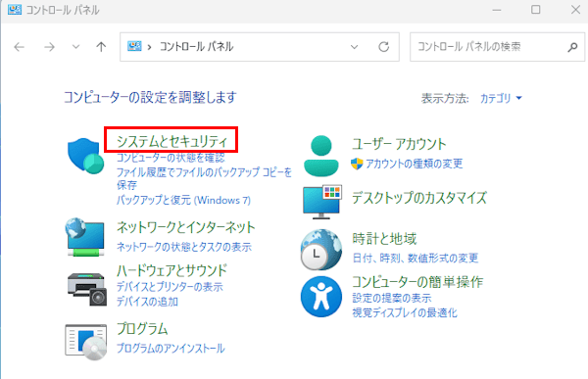This screenshot has height=379, width=588.
Task: Click the up-one-level arrow
Action: (101, 47)
